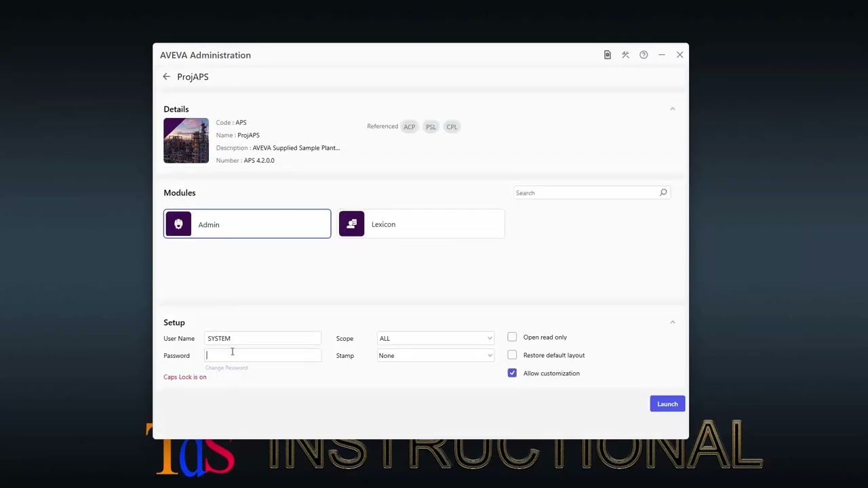Open the help question mark icon
868x488 pixels.
(x=644, y=55)
